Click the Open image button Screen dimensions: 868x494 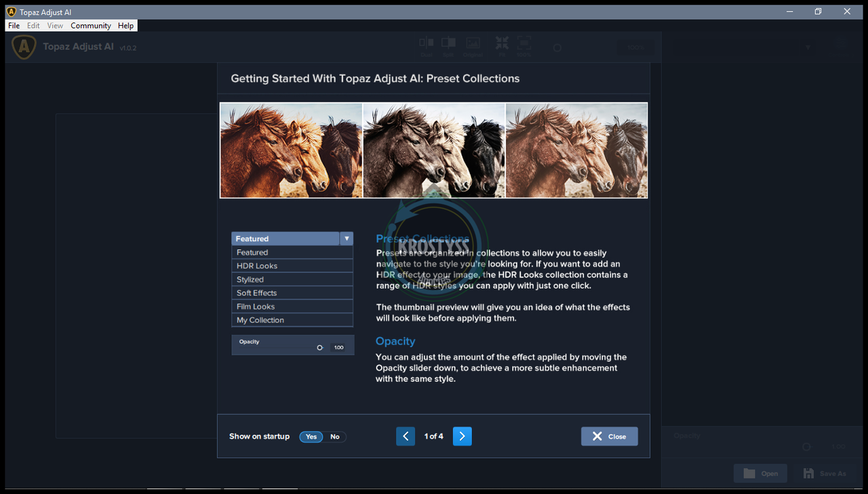click(x=760, y=473)
